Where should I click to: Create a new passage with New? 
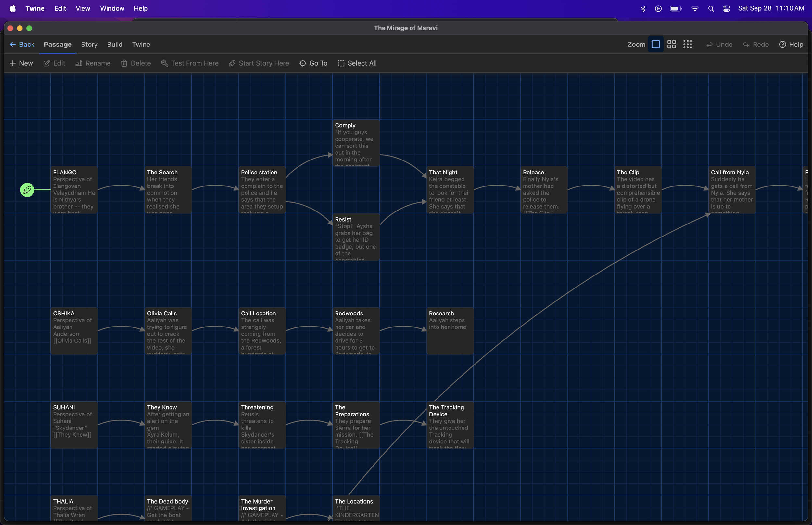click(x=21, y=63)
